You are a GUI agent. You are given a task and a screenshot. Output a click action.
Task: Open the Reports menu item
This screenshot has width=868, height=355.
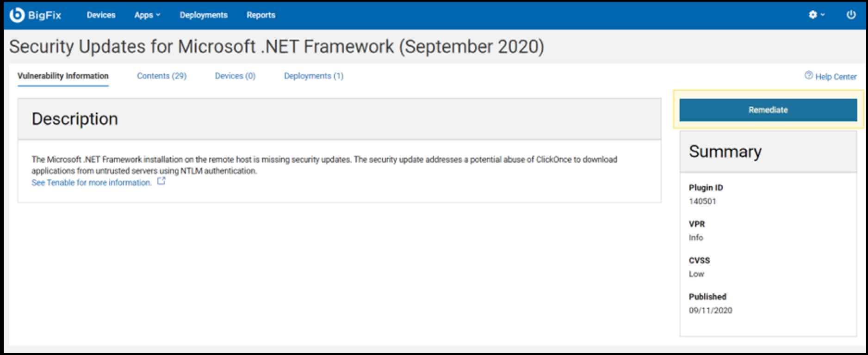(261, 15)
